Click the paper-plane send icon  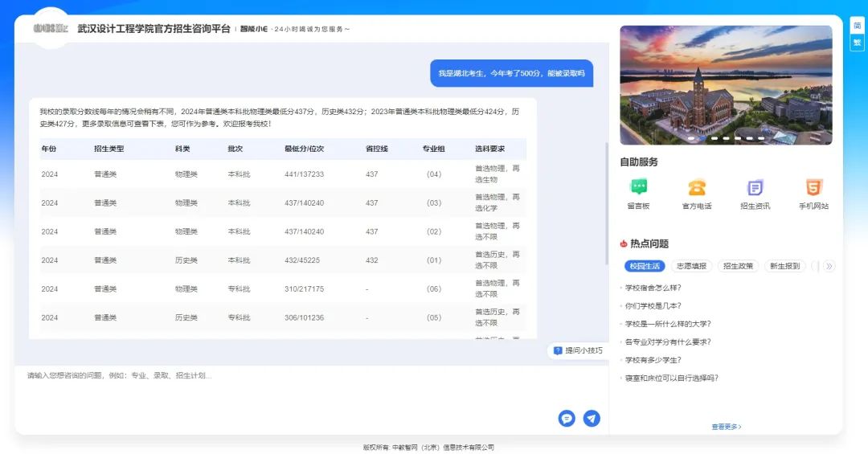tap(592, 418)
